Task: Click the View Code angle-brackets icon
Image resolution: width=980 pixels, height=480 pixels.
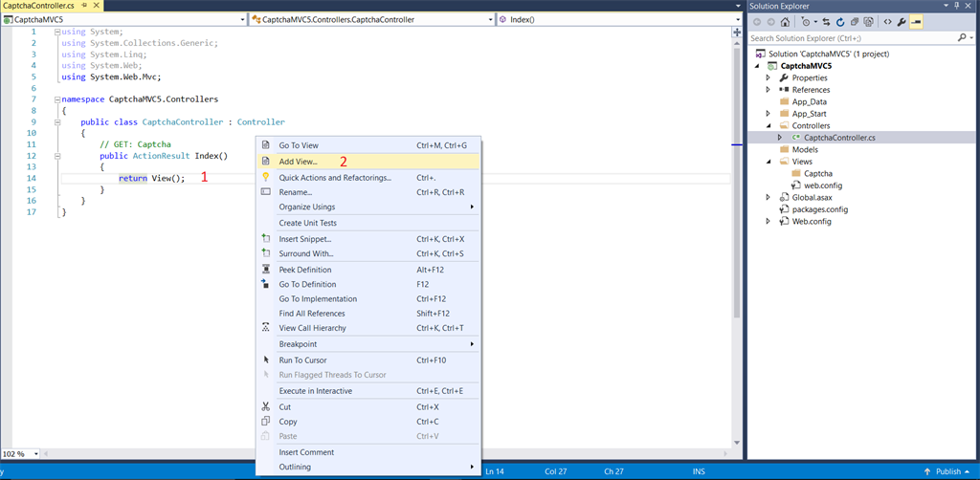Action: [x=886, y=22]
